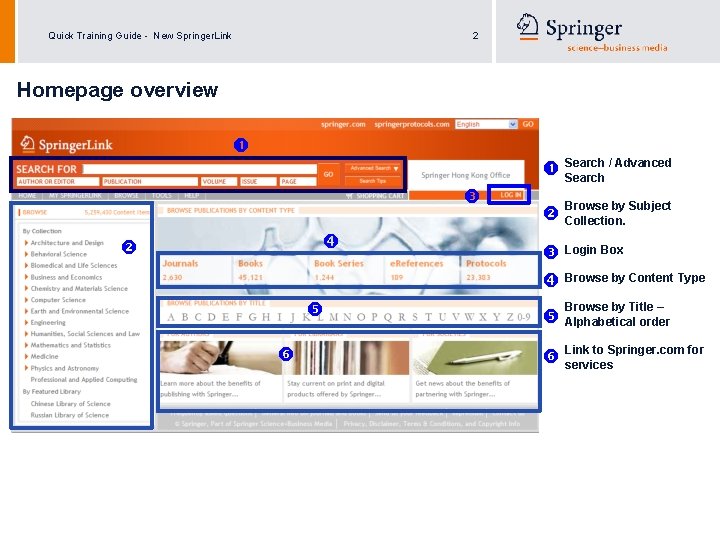Image resolution: width=720 pixels, height=540 pixels.
Task: Click the Search Tips button
Action: 373,181
